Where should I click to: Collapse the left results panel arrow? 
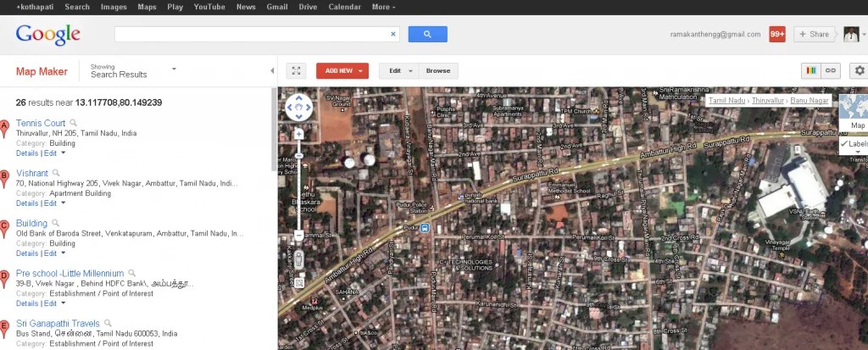[x=272, y=71]
